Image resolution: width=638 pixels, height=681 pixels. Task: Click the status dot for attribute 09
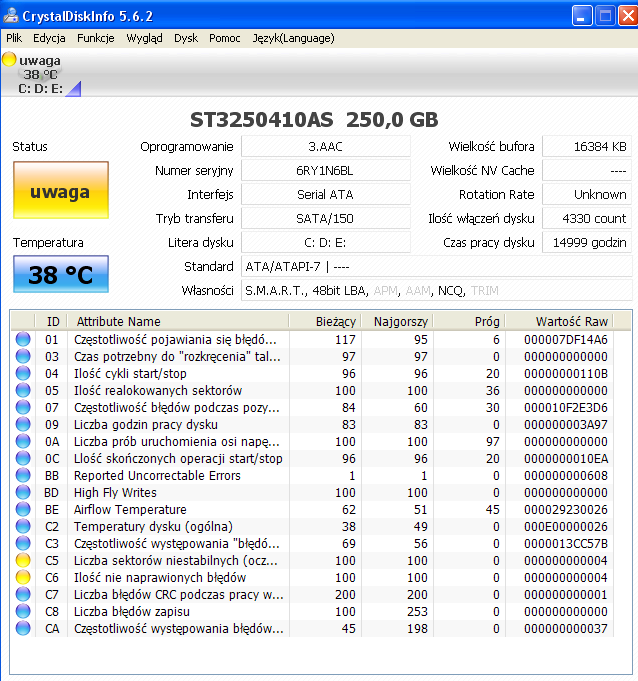coord(23,424)
